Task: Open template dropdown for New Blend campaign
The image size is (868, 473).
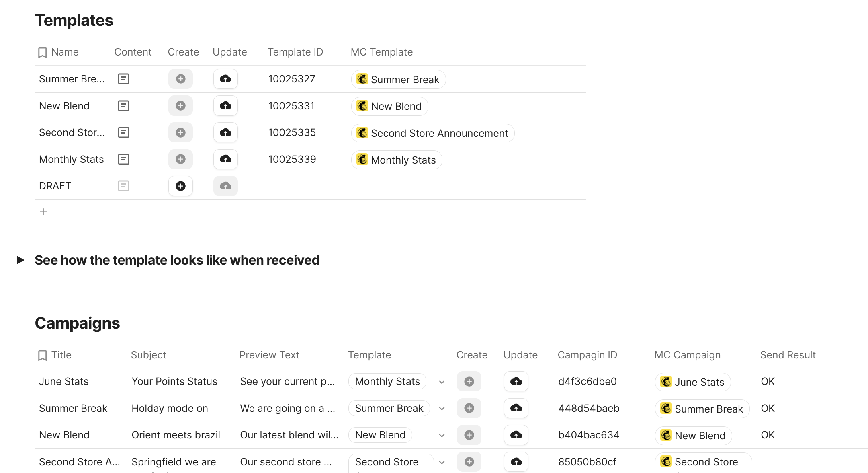Action: coord(442,436)
